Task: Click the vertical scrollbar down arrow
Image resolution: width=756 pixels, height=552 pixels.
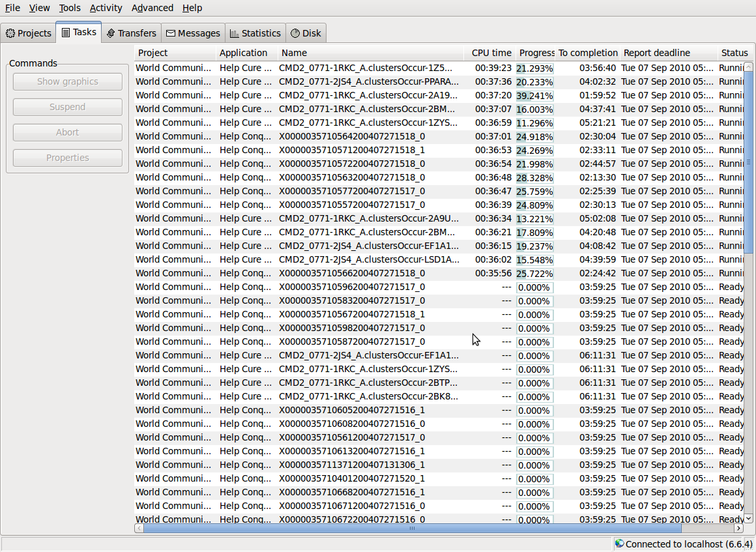Action: pyautogui.click(x=748, y=518)
